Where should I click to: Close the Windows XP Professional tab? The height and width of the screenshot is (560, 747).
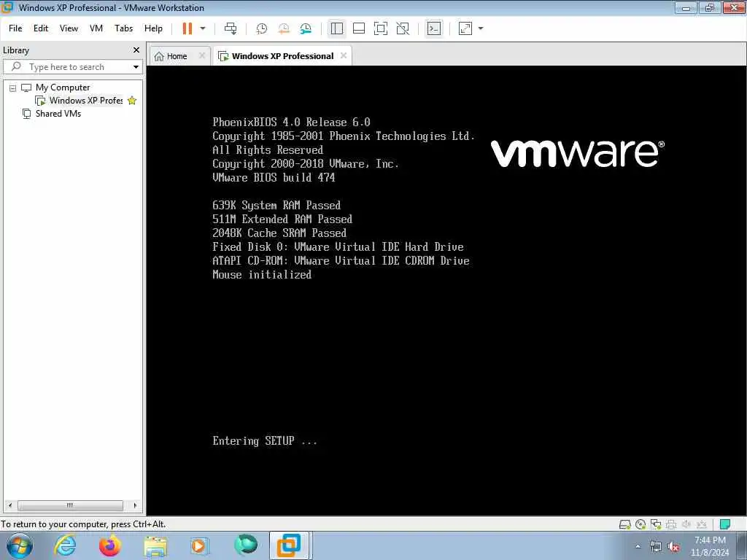point(344,55)
